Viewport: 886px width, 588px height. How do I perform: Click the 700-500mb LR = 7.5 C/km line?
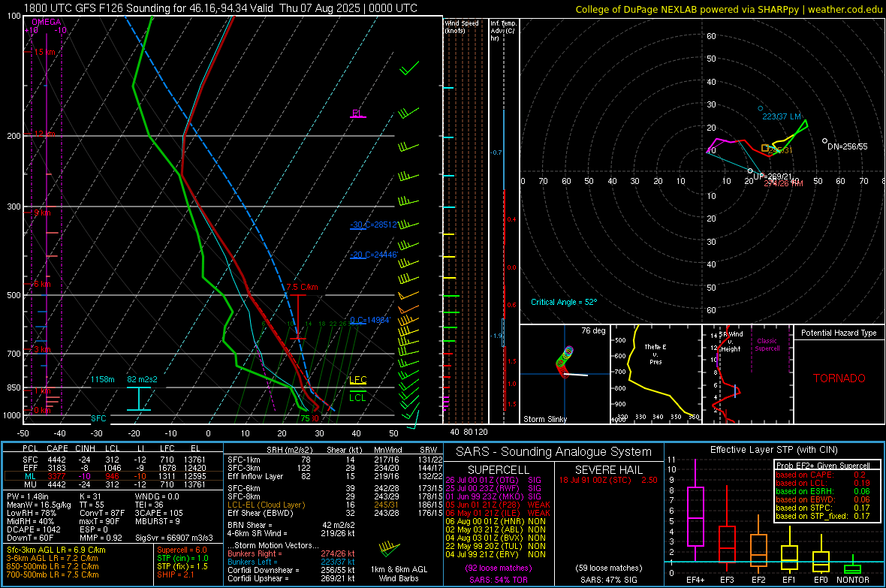[x=53, y=574]
